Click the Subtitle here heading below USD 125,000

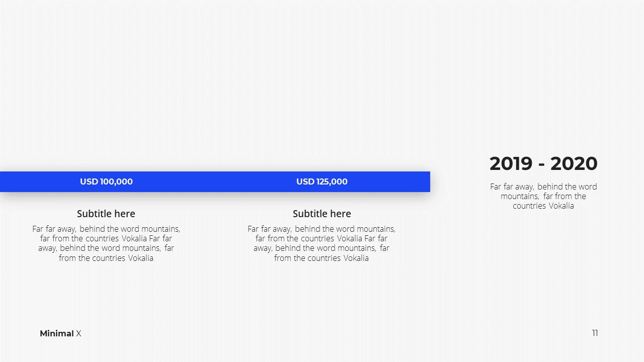tap(322, 214)
